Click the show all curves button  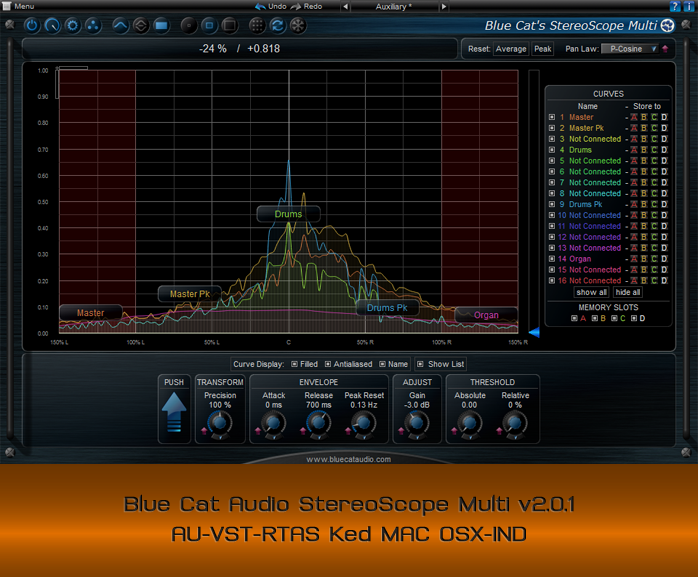(x=591, y=292)
